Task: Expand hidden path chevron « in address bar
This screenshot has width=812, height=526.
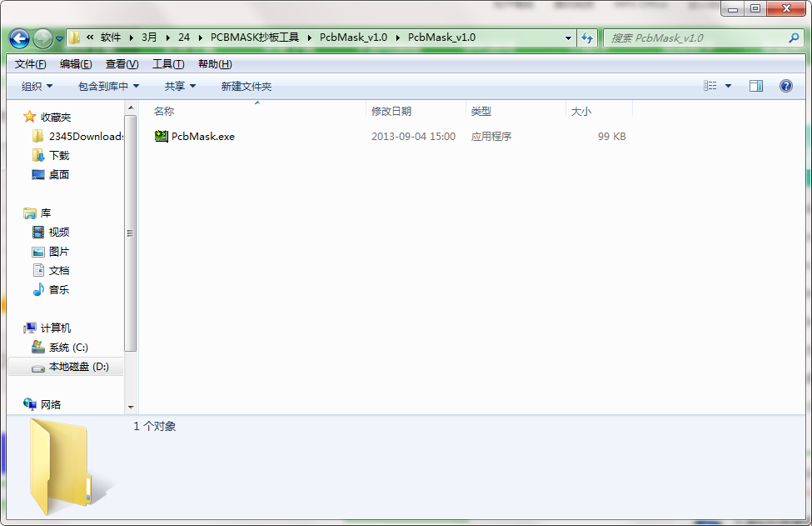Action: (x=90, y=38)
